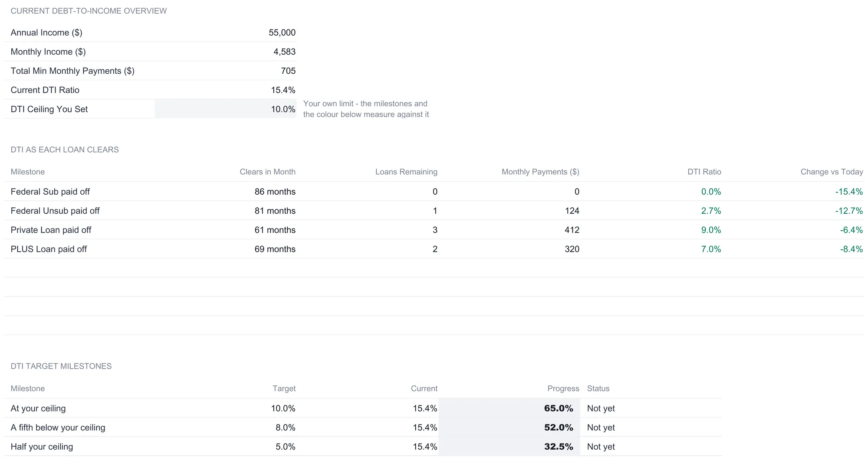Click the change value -6.4%

point(852,229)
